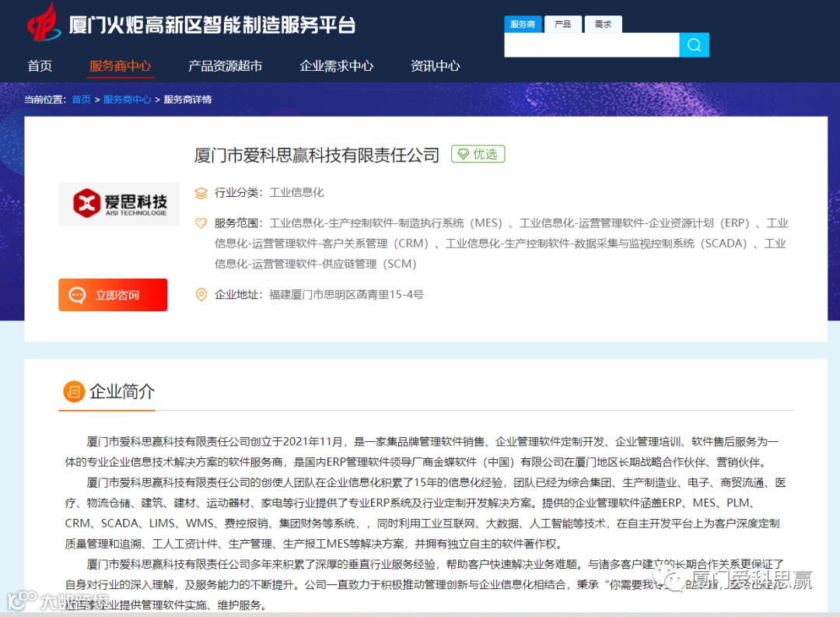Select the 需求 search tab
This screenshot has width=840, height=617.
604,24
